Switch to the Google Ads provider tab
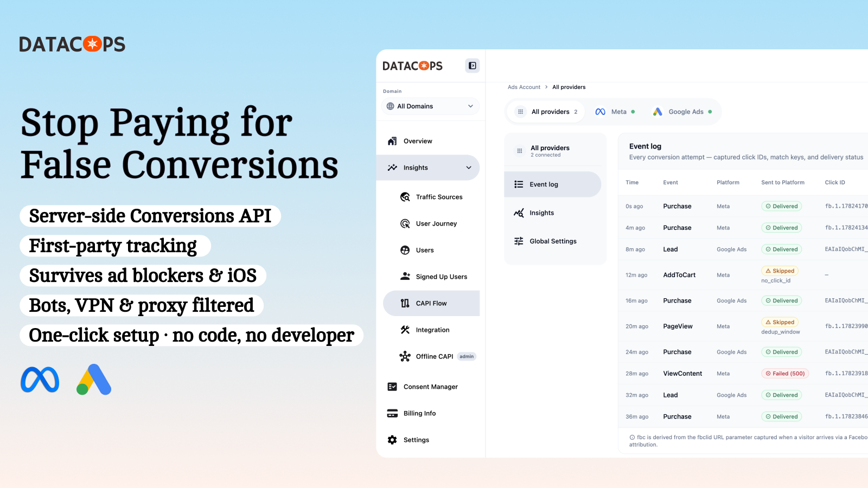 [x=682, y=112]
